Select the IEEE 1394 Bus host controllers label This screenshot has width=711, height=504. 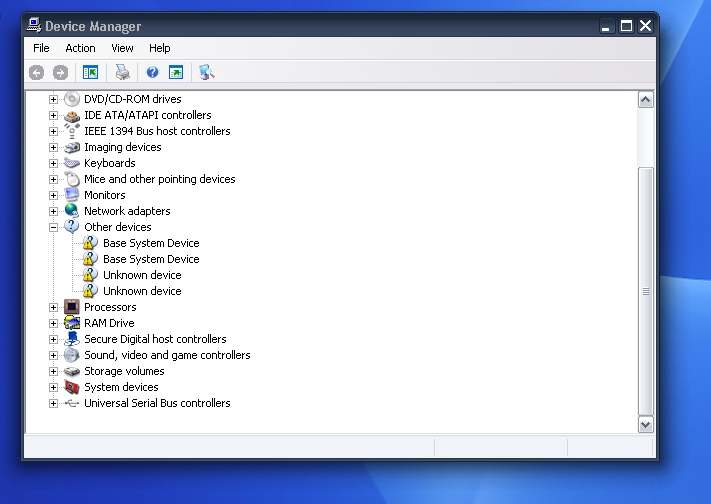point(157,131)
